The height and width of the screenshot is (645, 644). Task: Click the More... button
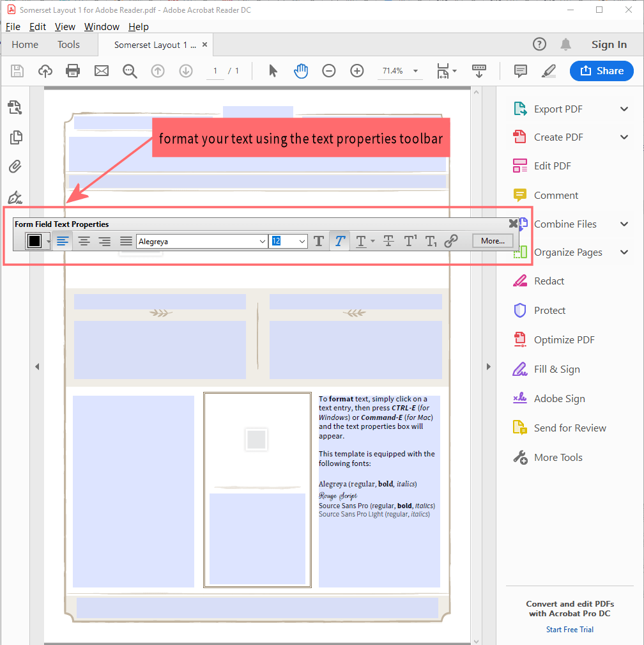493,241
